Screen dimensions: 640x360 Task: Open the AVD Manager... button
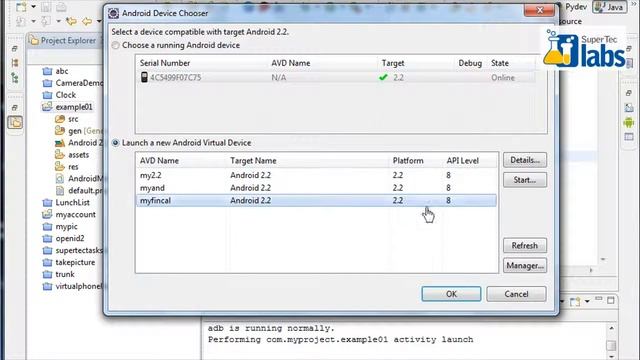[525, 266]
